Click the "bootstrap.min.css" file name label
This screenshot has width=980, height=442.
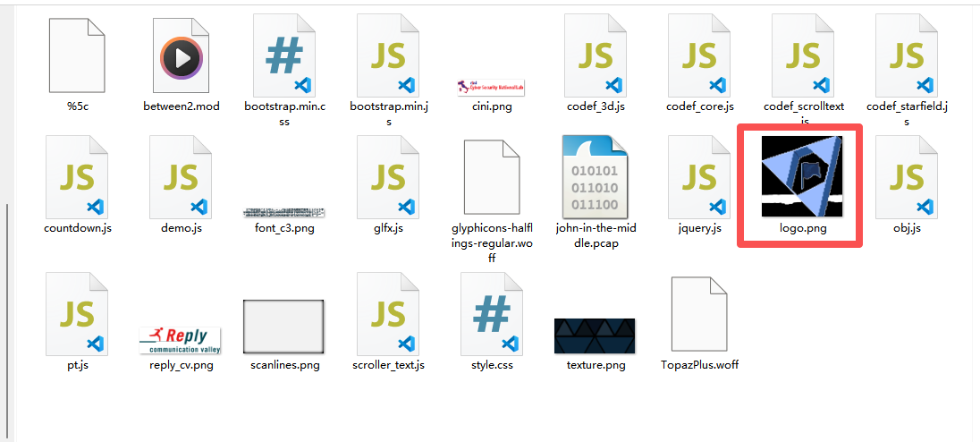coord(284,115)
